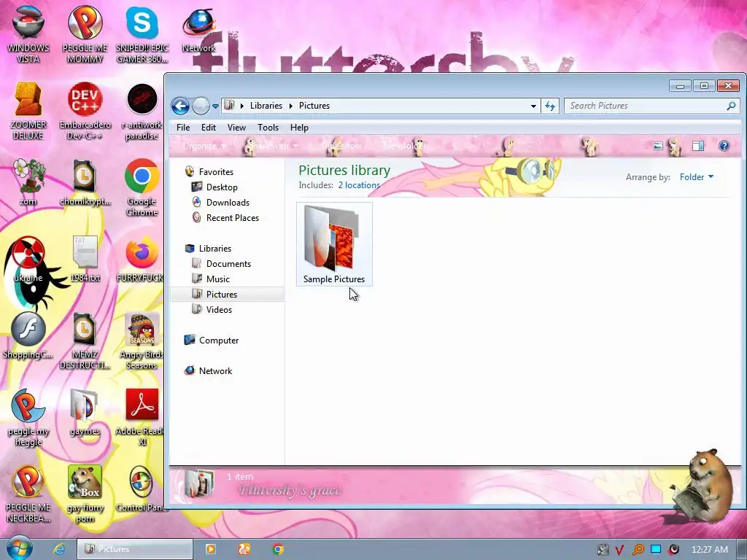Select Computer in the navigation pane
Image resolution: width=747 pixels, height=560 pixels.
click(x=219, y=341)
